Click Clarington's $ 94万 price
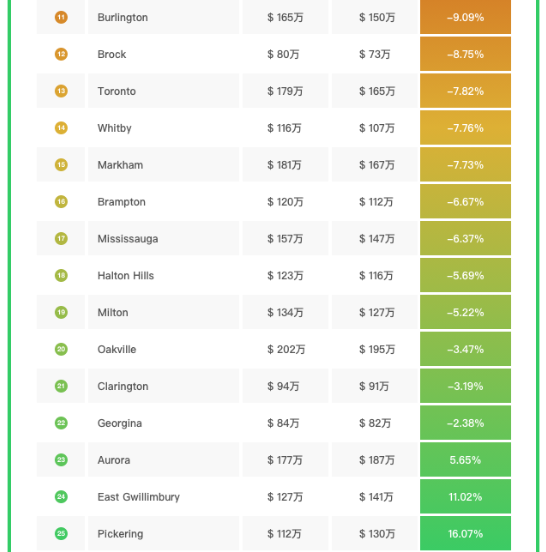 (283, 386)
